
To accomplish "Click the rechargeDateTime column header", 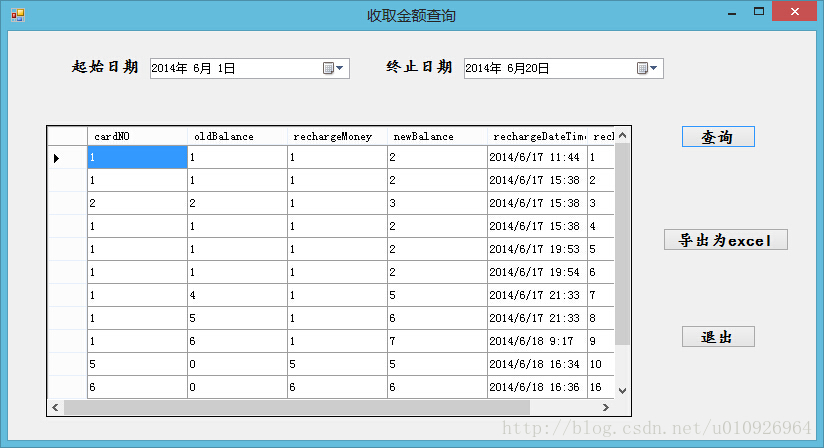I will click(537, 136).
